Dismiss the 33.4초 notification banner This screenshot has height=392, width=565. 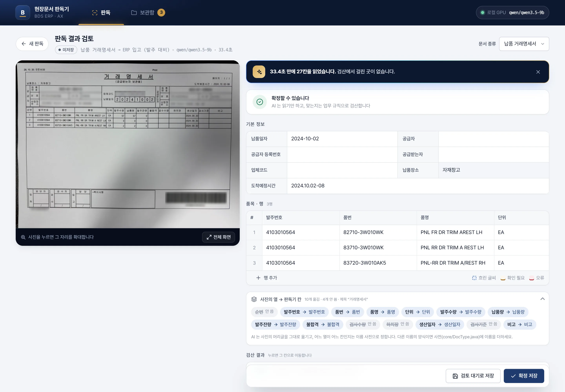tap(538, 72)
